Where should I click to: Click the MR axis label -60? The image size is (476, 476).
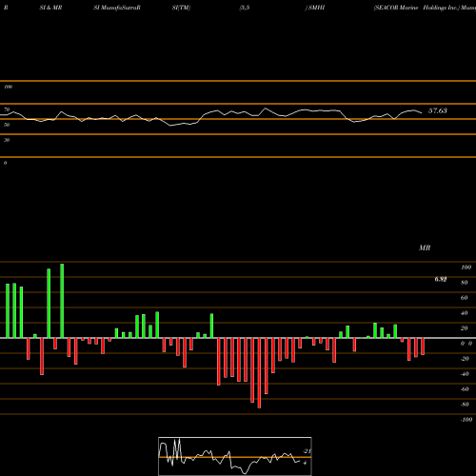coord(465,389)
